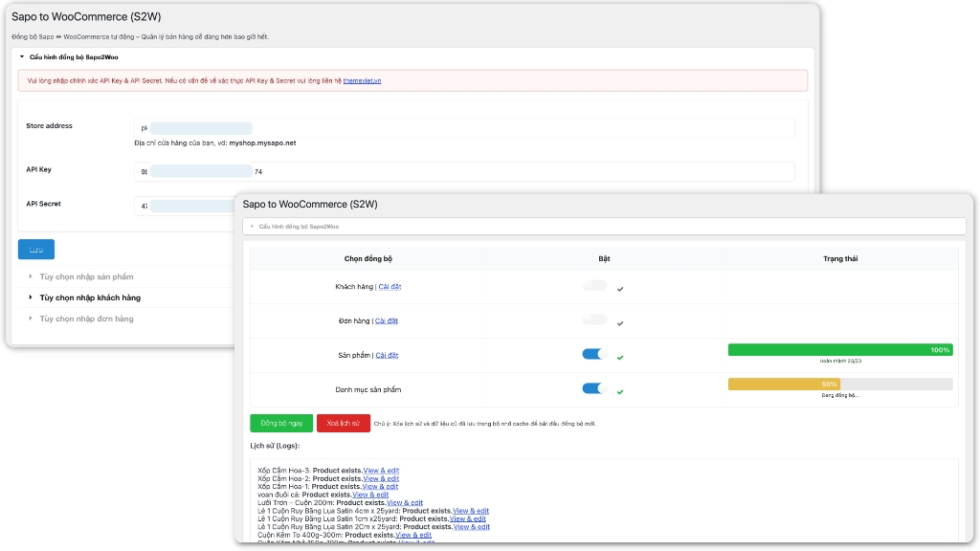Image resolution: width=980 pixels, height=551 pixels.
Task: Click the Store address input field
Action: coord(464,128)
